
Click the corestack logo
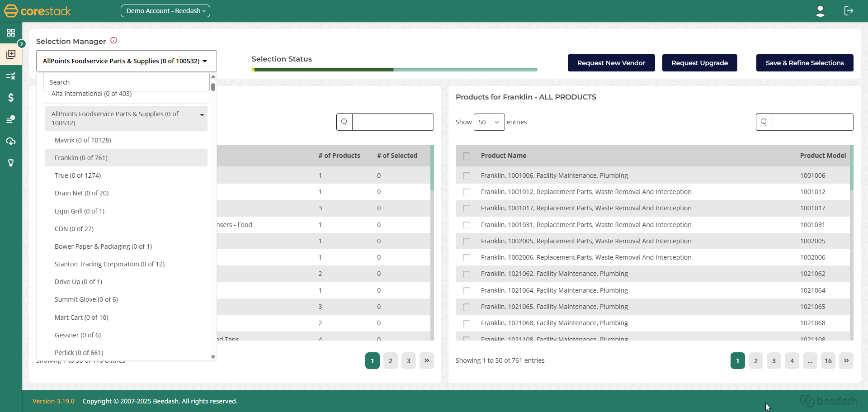[37, 11]
